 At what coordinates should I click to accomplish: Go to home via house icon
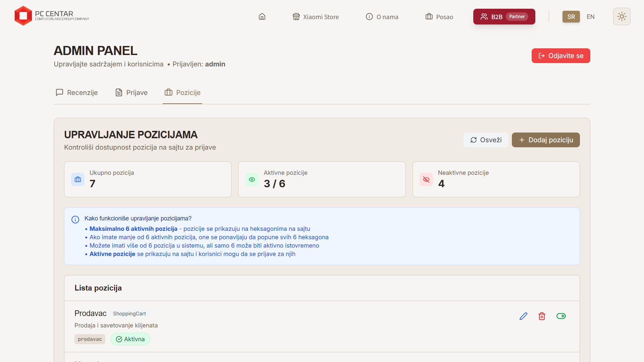[262, 17]
